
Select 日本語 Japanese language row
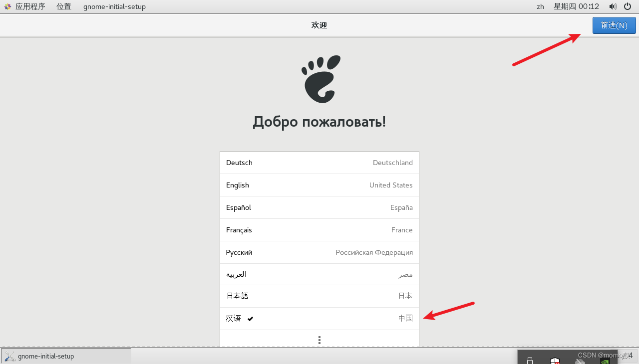click(319, 296)
